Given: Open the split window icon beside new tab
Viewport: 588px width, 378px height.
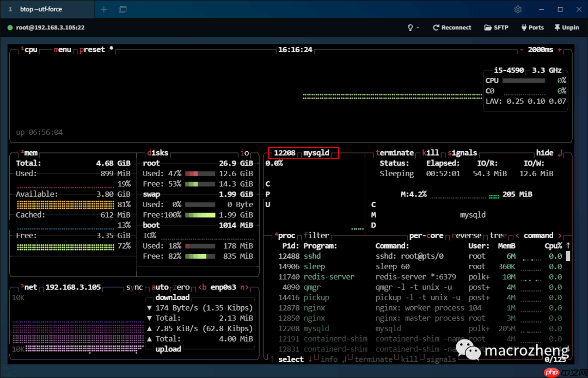Looking at the screenshot, I should 122,9.
